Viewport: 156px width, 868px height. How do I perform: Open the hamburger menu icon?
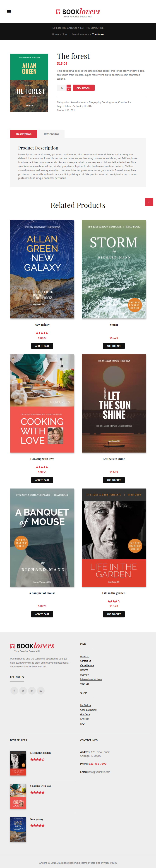click(9, 12)
